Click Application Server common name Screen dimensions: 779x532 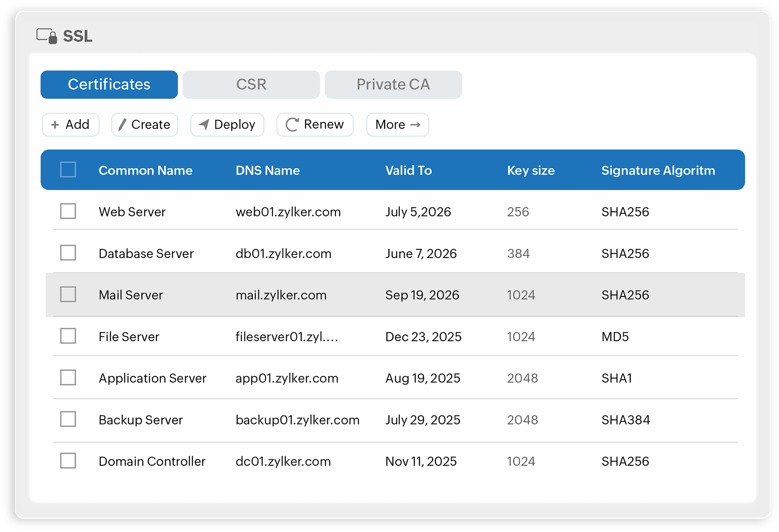click(x=152, y=378)
